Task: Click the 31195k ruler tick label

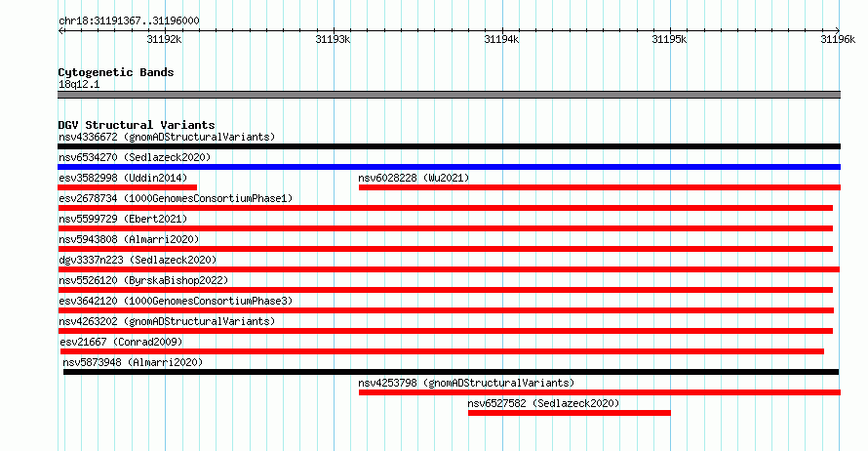Action: [669, 39]
